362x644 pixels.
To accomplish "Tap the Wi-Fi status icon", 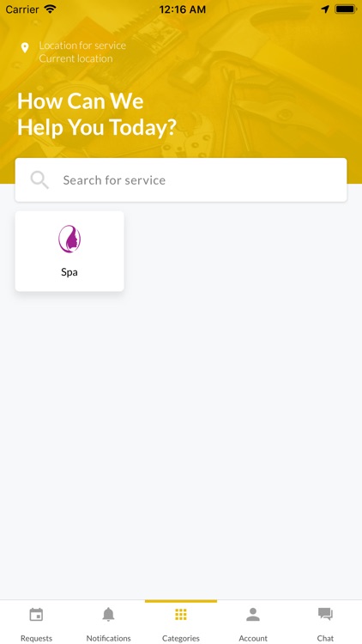I will pos(50,9).
